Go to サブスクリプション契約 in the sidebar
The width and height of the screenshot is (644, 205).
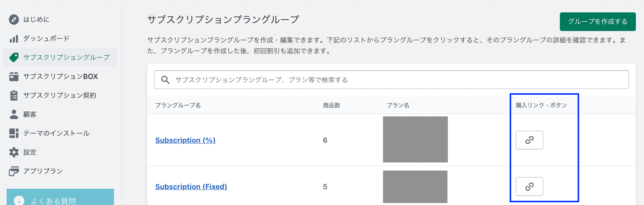(x=60, y=95)
